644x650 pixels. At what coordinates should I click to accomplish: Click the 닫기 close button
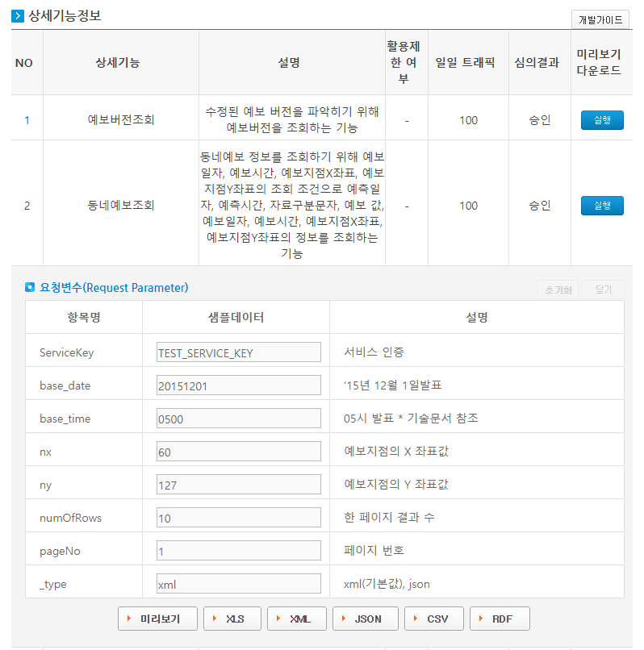[x=604, y=290]
